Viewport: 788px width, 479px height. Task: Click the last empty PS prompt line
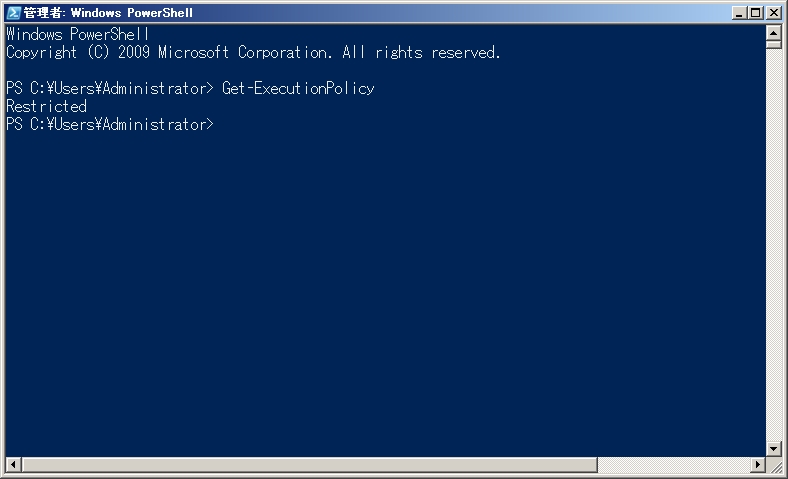click(110, 124)
